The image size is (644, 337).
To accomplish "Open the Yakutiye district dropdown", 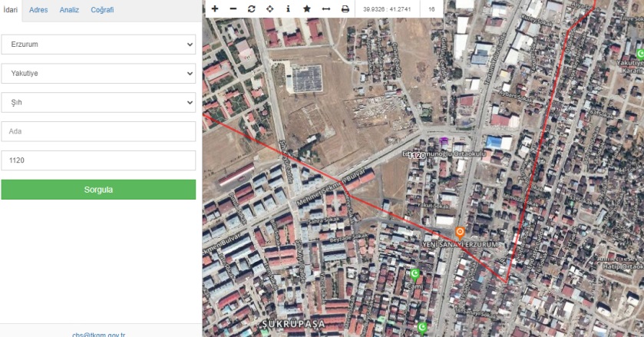I will [x=98, y=74].
